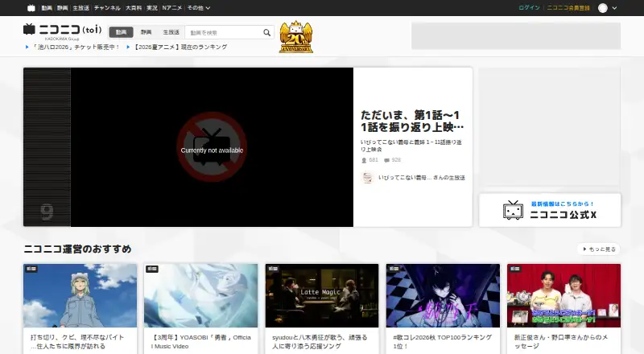Image resolution: width=644 pixels, height=354 pixels.
Task: Open the ニコニコ公式X banner
Action: pyautogui.click(x=550, y=210)
